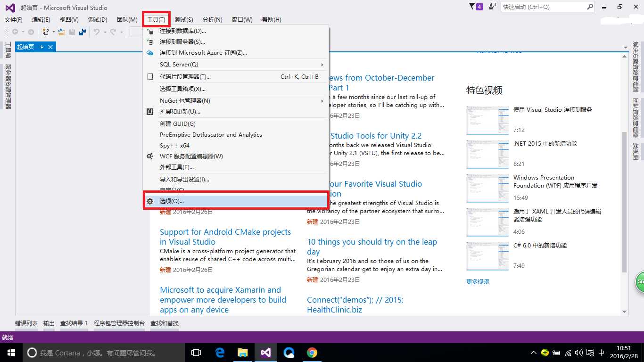
Task: Open Windows Start button
Action: [11, 353]
